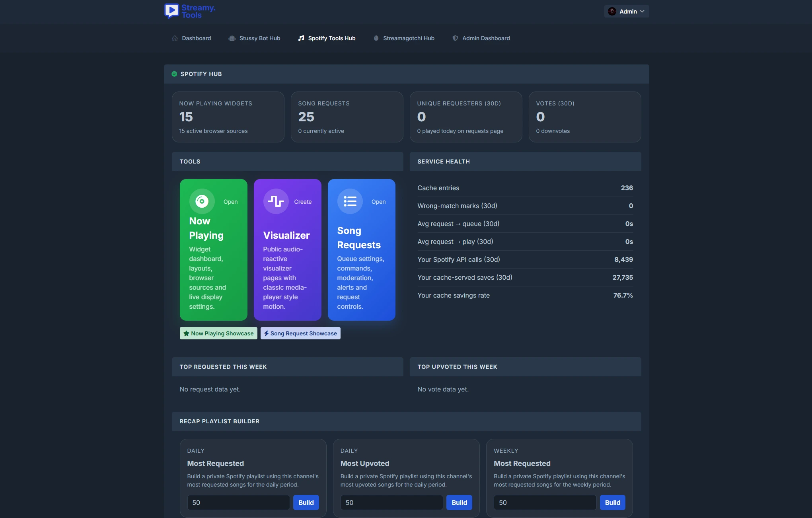Open the Now Playing Showcase link
This screenshot has width=812, height=518.
[x=218, y=333]
